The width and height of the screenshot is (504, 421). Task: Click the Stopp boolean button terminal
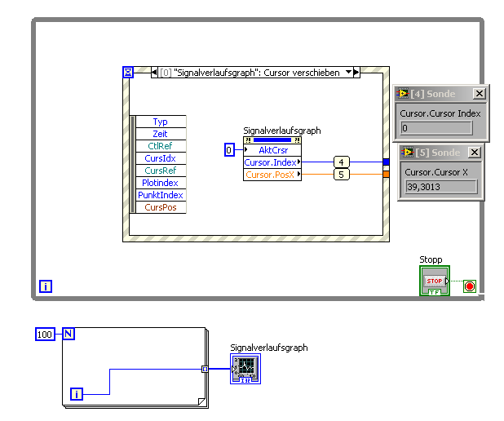click(435, 281)
